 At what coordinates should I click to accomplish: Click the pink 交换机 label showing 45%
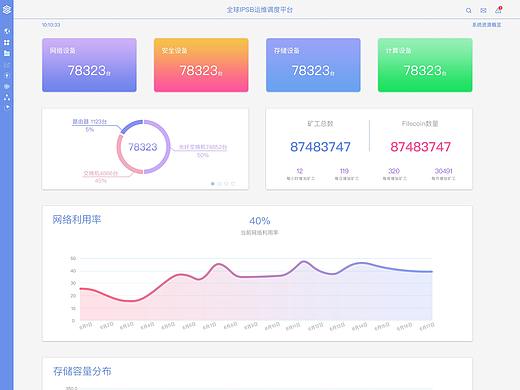(100, 177)
